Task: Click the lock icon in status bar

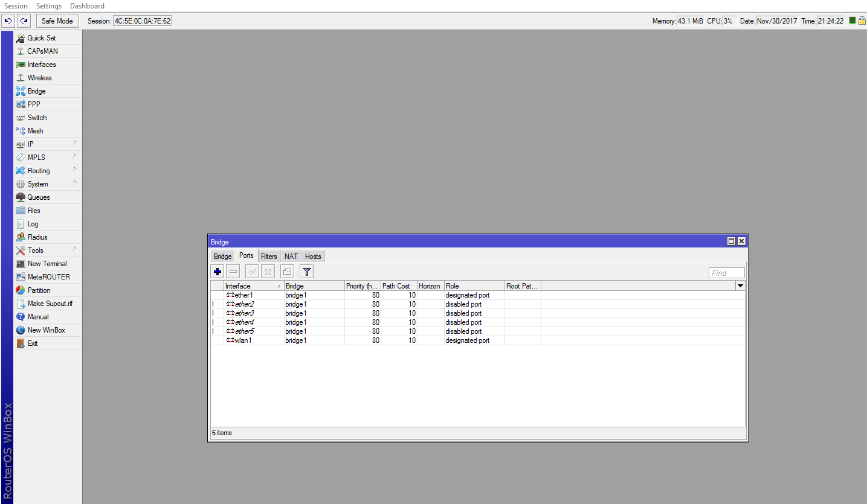Action: click(x=862, y=21)
